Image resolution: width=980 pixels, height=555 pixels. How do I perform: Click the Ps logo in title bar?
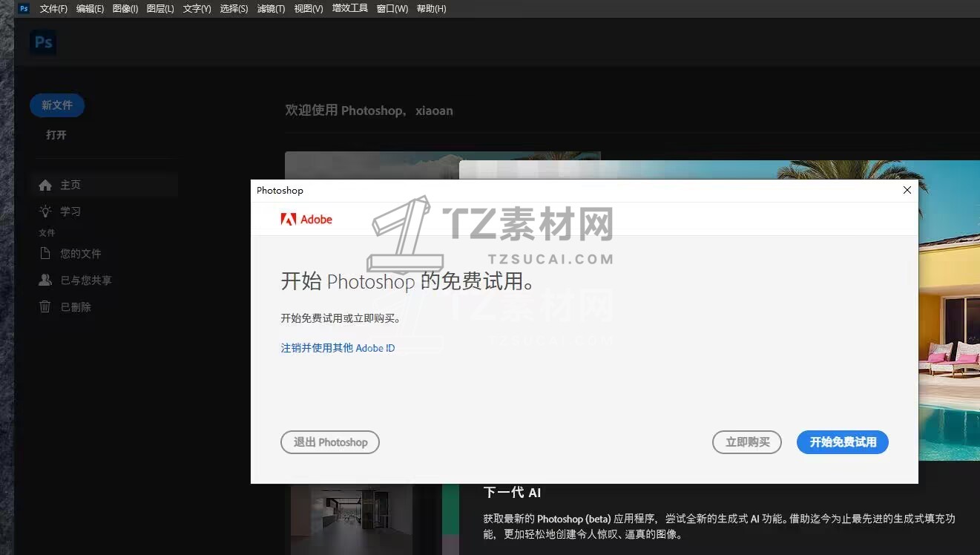point(24,8)
